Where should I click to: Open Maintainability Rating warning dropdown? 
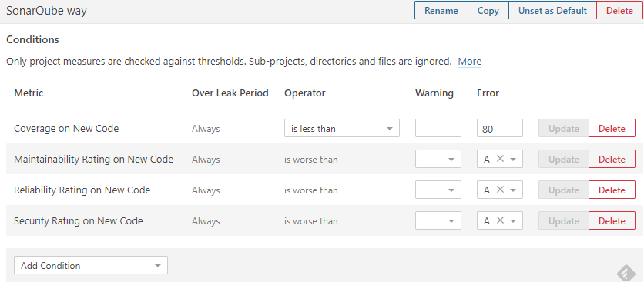click(x=438, y=159)
